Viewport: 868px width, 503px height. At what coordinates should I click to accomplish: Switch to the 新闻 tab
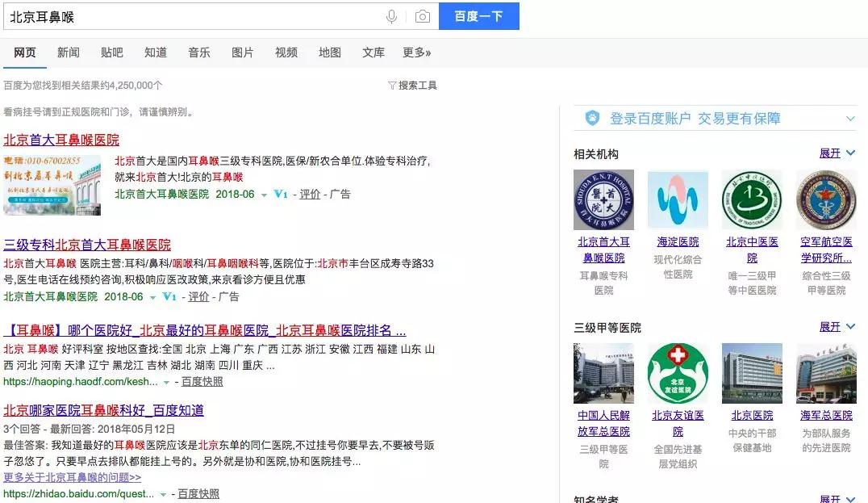coord(69,52)
